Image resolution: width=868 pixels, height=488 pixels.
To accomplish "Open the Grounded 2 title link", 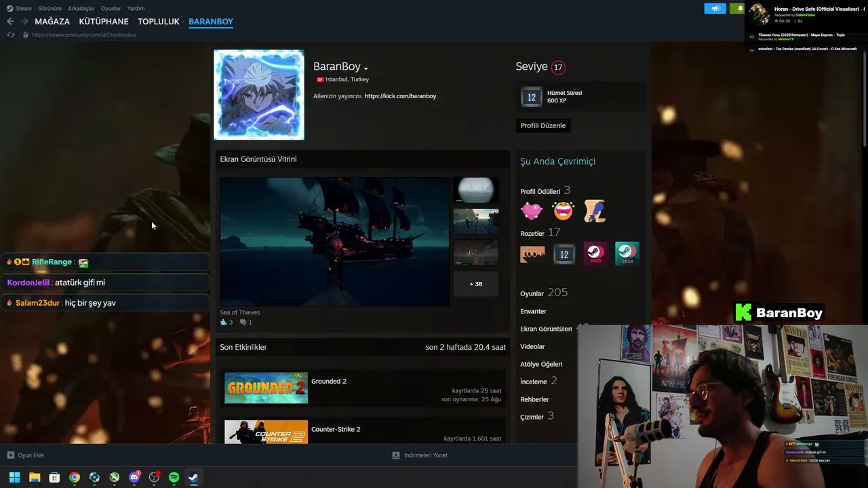I will click(329, 381).
